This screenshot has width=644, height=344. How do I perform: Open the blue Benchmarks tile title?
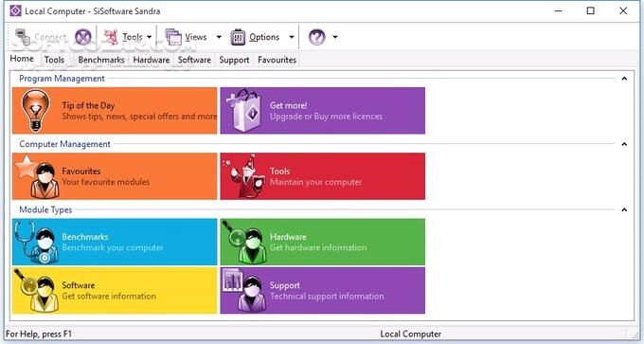pos(85,237)
